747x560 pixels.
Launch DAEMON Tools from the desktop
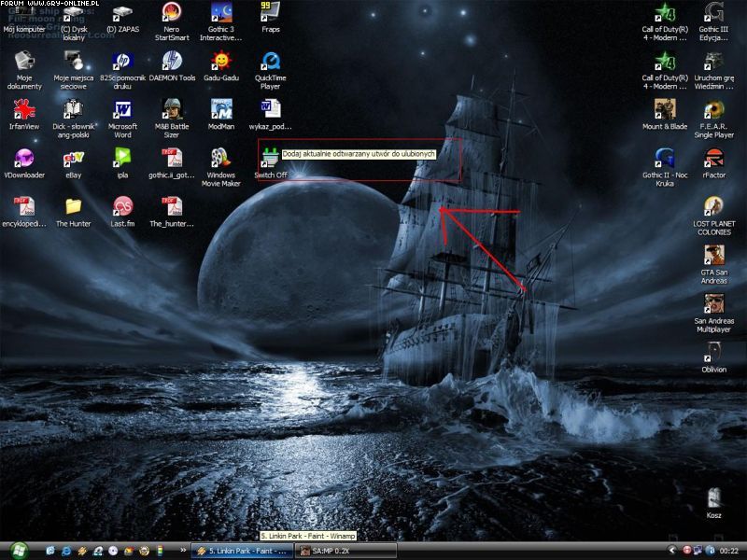pos(172,62)
